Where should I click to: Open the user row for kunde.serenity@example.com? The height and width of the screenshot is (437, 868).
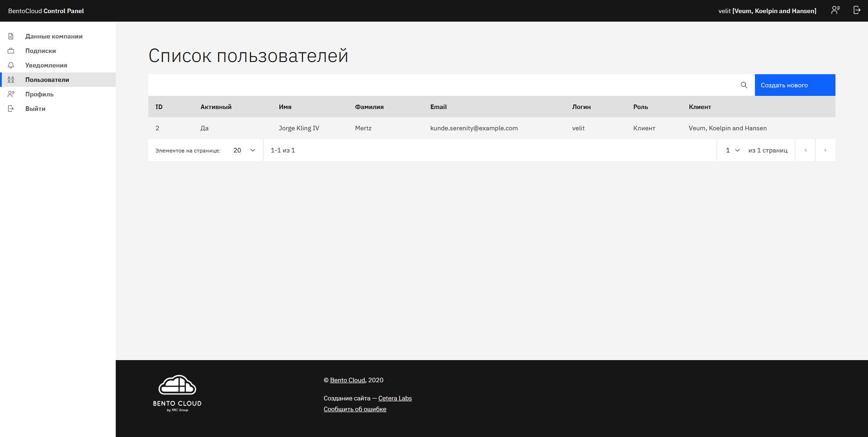pyautogui.click(x=473, y=128)
